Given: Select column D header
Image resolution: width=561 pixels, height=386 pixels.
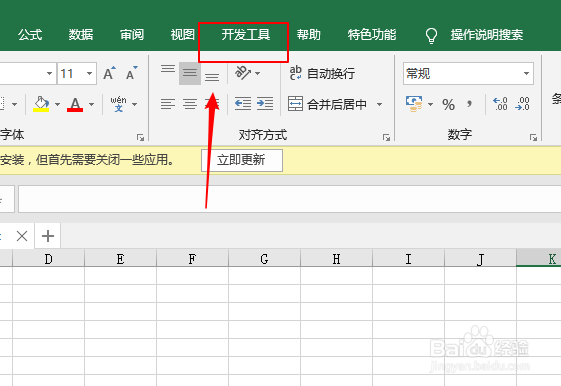Looking at the screenshot, I should click(x=49, y=258).
